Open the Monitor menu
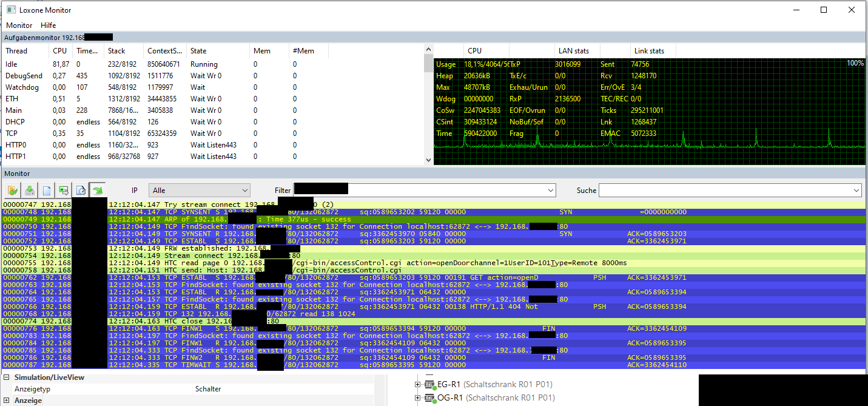The width and height of the screenshot is (868, 406). pyautogui.click(x=19, y=25)
